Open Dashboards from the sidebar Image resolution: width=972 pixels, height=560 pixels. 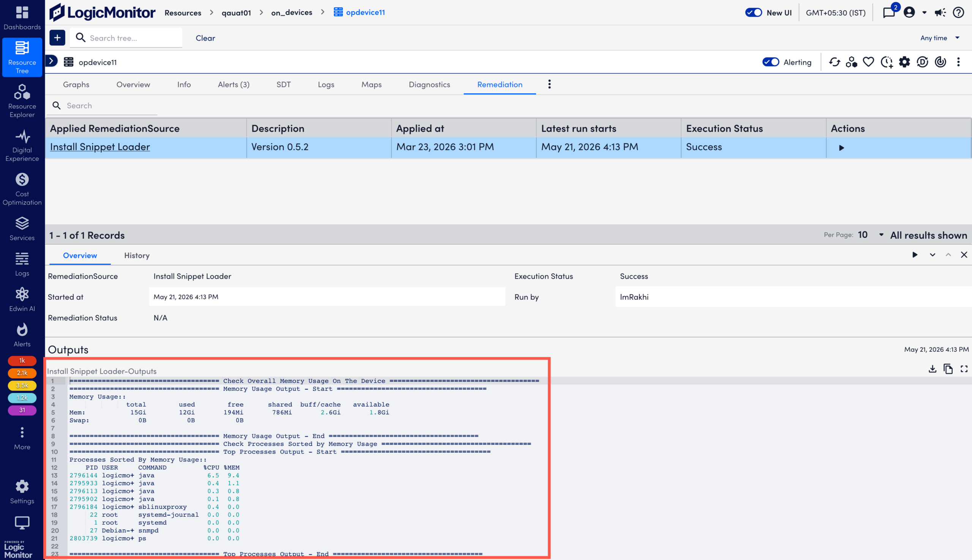tap(22, 18)
